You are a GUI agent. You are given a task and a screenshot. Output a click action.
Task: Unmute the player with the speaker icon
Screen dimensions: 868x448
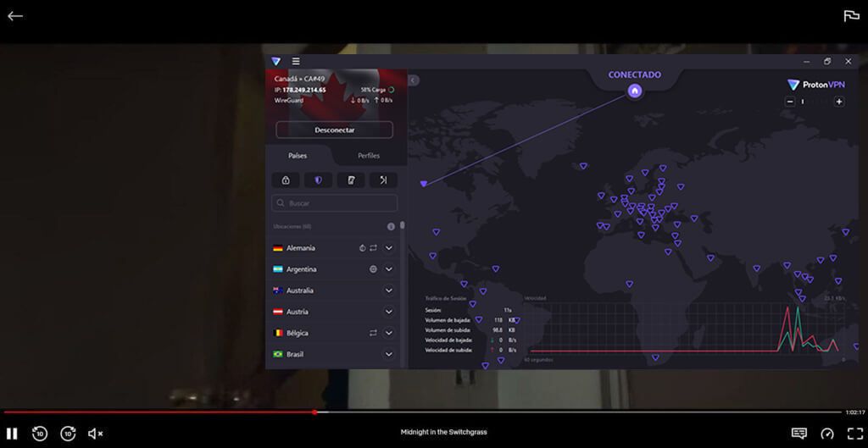[x=95, y=434]
